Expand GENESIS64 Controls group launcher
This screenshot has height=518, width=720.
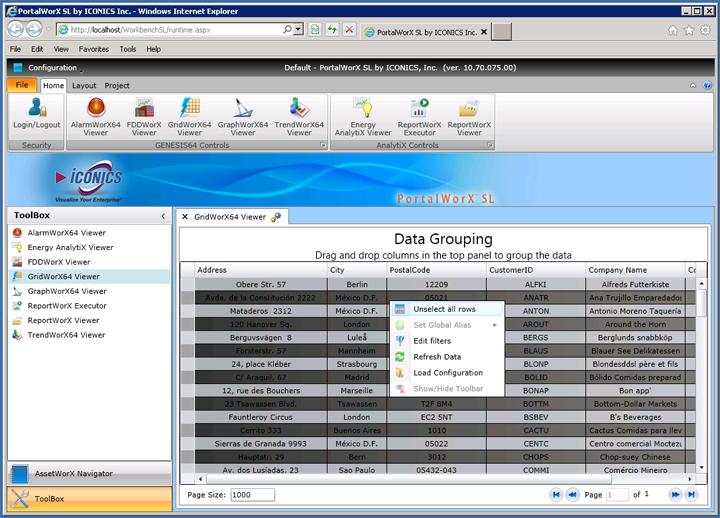click(x=323, y=145)
